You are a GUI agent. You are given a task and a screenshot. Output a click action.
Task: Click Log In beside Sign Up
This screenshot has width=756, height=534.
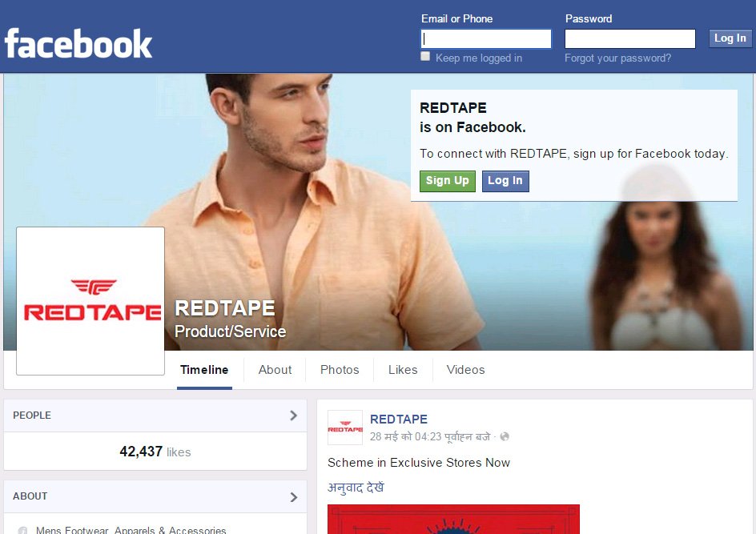click(x=505, y=181)
